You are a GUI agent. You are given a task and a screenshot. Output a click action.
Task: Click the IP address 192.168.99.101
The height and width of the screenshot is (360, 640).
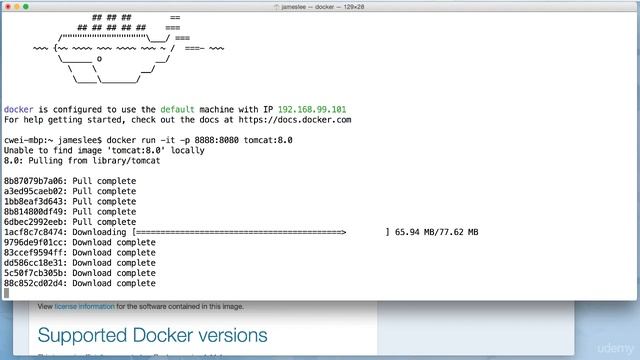[x=312, y=109]
